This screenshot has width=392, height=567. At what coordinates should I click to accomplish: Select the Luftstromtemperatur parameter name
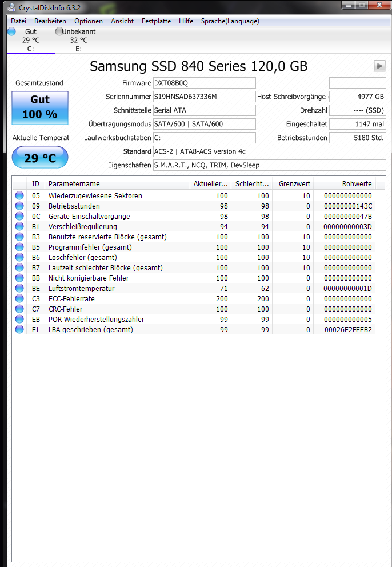click(x=81, y=288)
